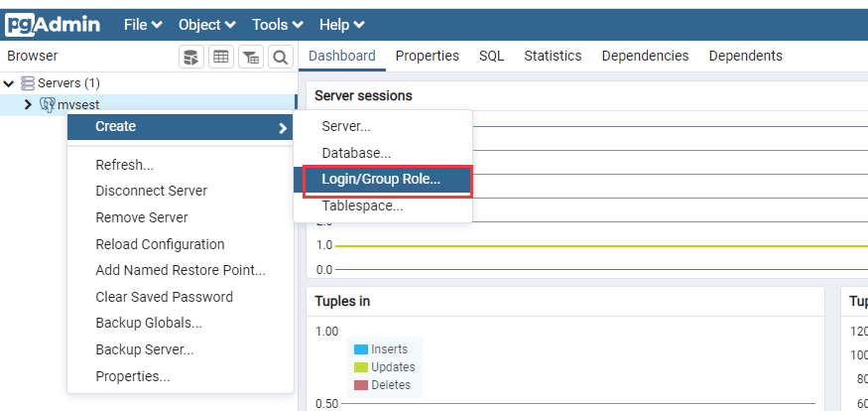Click the mvsest PostgreSQL elephant icon
This screenshot has width=868, height=411.
click(47, 104)
